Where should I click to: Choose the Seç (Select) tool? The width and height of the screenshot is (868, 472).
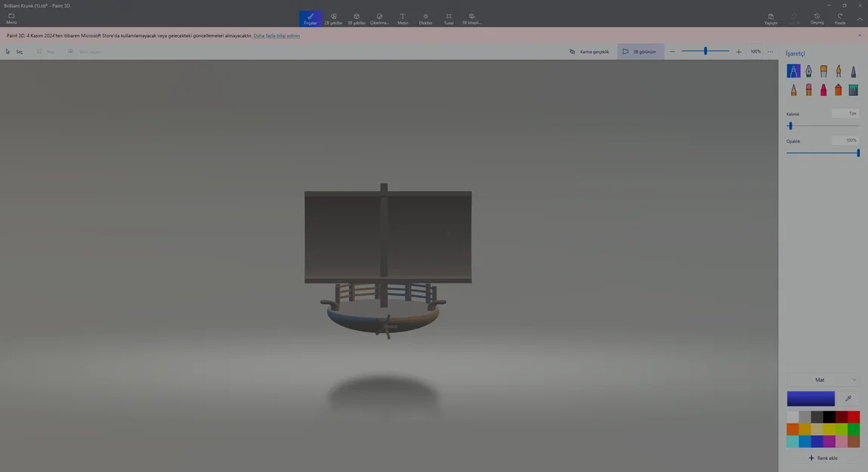coord(14,51)
